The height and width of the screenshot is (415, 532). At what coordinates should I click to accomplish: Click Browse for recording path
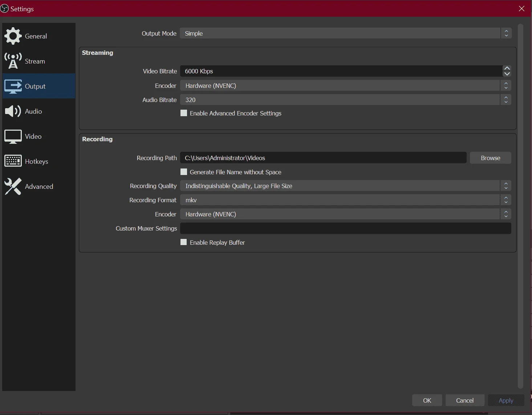pos(491,158)
